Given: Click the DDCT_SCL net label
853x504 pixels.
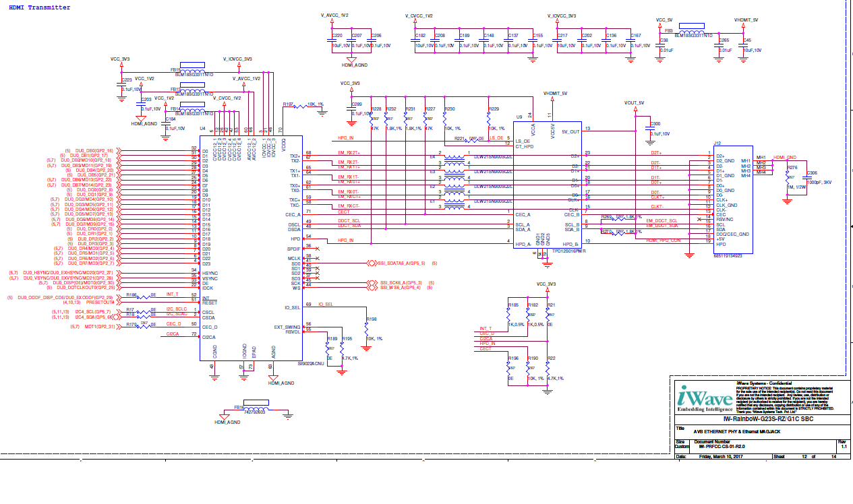Looking at the screenshot, I should coord(349,220).
